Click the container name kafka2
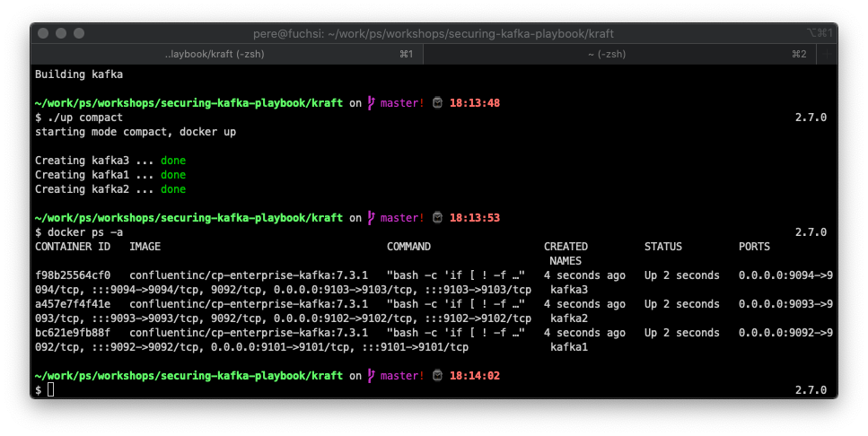The image size is (868, 436). click(x=569, y=318)
